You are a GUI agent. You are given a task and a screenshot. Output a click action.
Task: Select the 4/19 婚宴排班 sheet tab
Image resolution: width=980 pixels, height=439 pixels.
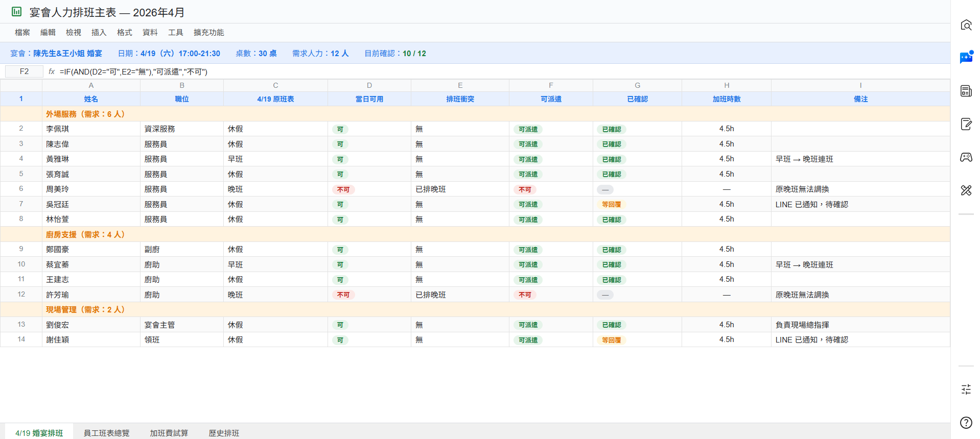click(39, 432)
